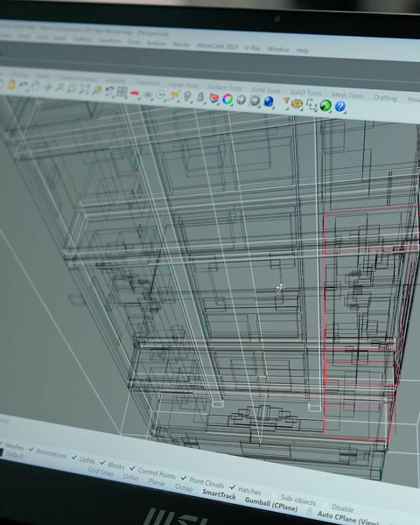Viewport: 420px width, 525px height.
Task: Click the yellow Select objects icon
Action: pos(174,95)
